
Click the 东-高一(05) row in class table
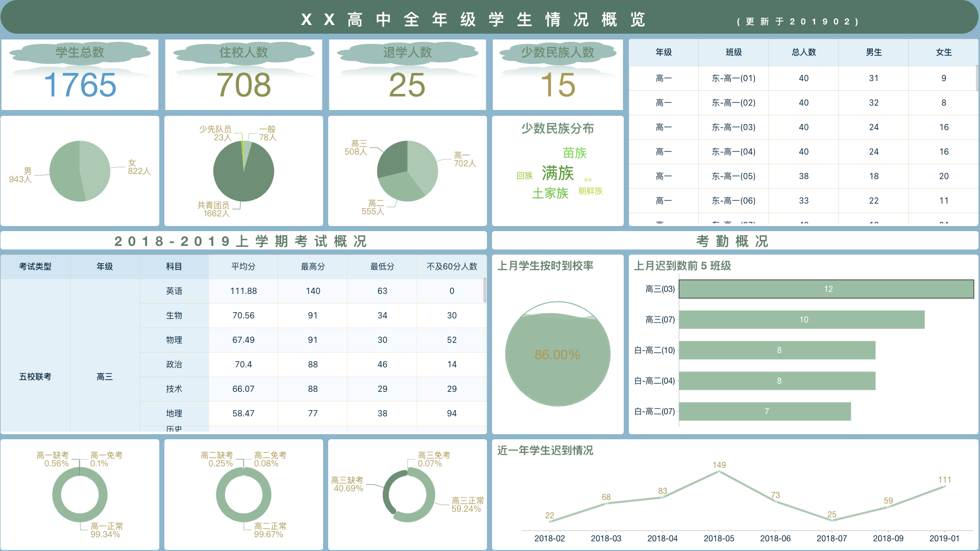point(803,176)
